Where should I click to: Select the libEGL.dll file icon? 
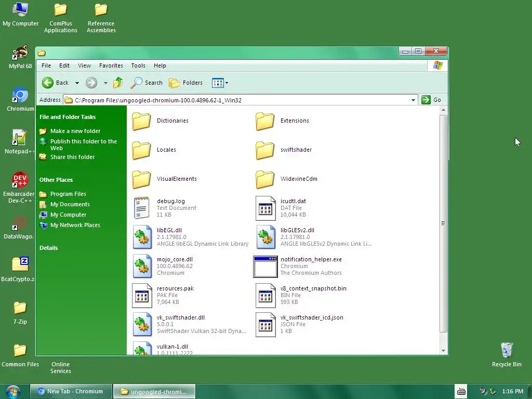pyautogui.click(x=142, y=237)
